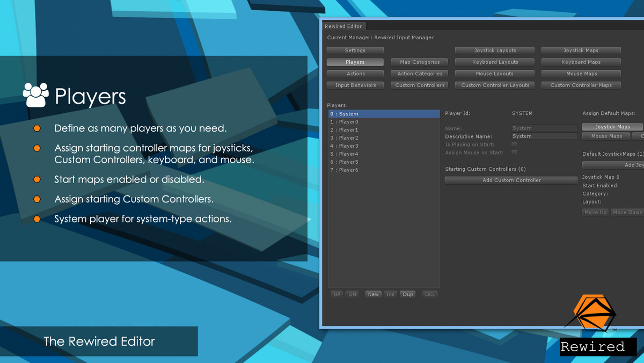
Task: Open Joystick Maps in top toolbar
Action: 581,50
